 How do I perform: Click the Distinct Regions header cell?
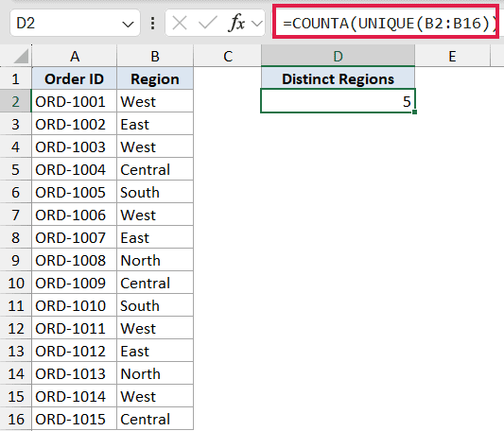(339, 78)
